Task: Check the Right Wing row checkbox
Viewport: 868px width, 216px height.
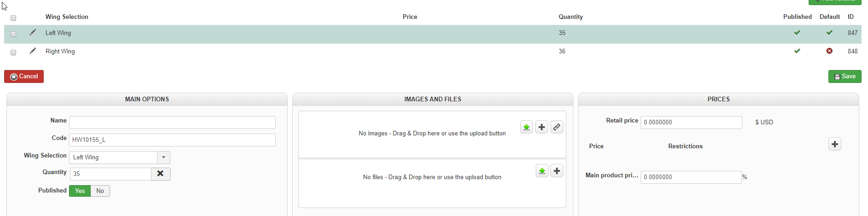Action: (x=13, y=53)
